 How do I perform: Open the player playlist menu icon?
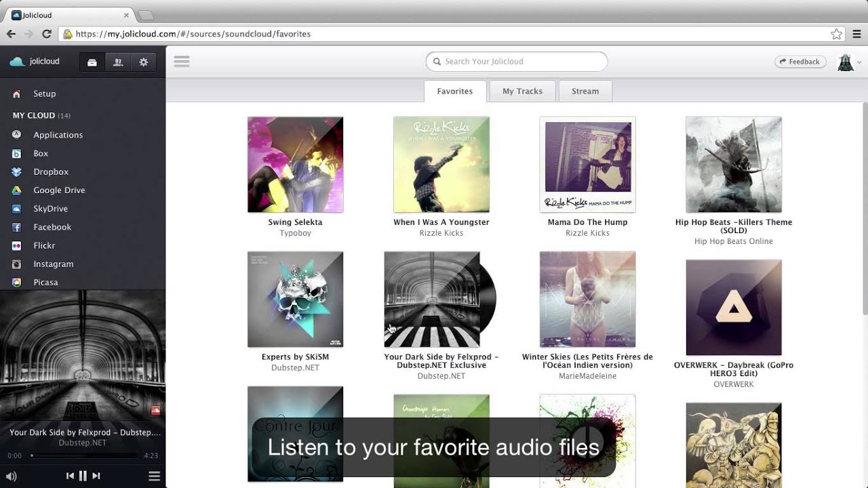[154, 476]
